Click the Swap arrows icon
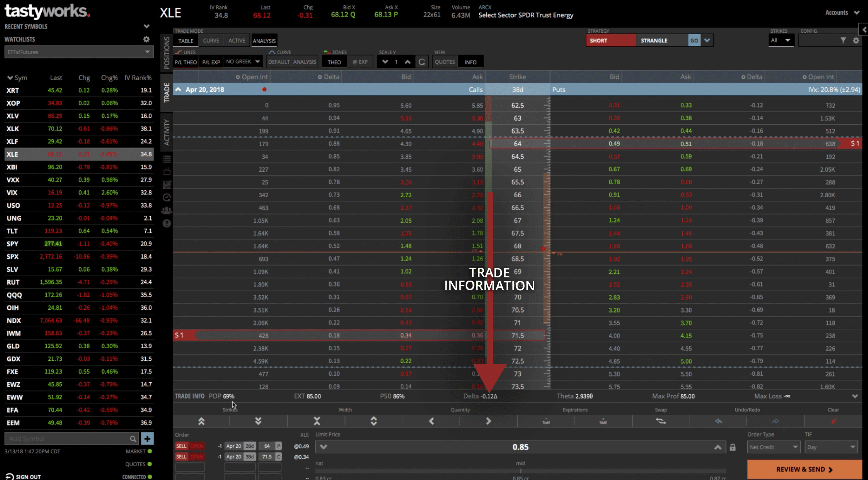Image resolution: width=868 pixels, height=480 pixels. [x=661, y=421]
